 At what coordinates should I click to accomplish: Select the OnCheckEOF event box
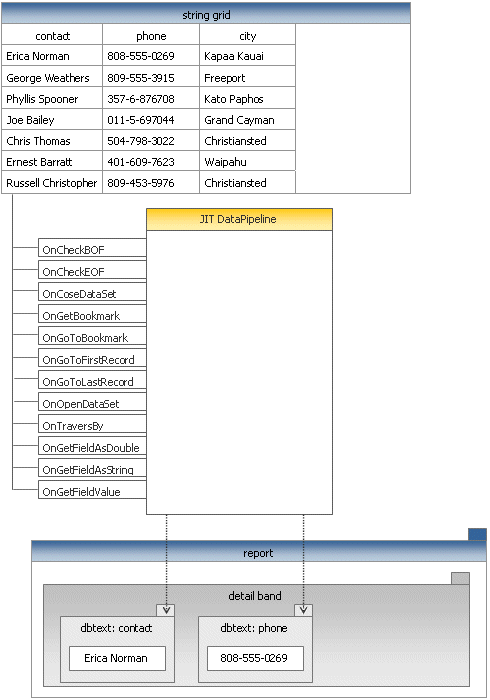(x=92, y=270)
